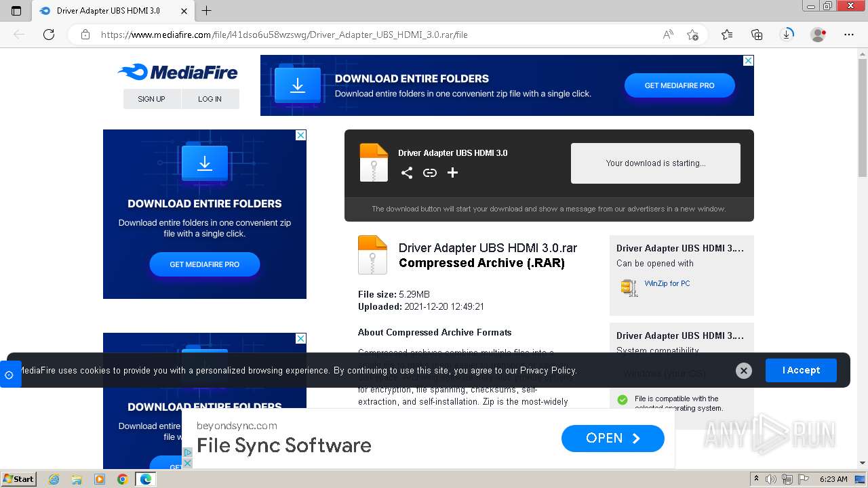Viewport: 868px width, 488px height.
Task: Open a new tab with plus button
Action: pos(207,11)
